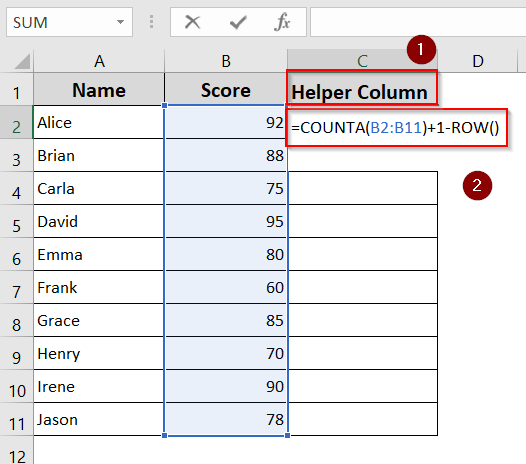The height and width of the screenshot is (464, 526).
Task: Select column B header
Action: [226, 61]
